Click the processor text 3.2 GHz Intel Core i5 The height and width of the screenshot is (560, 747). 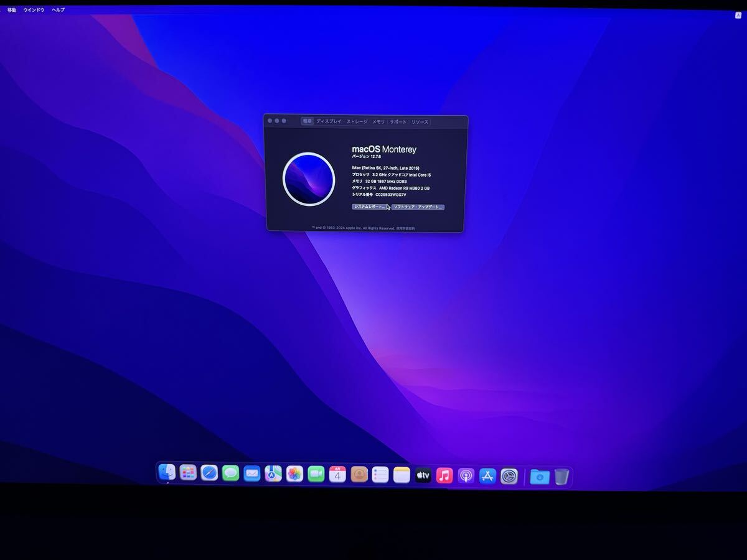[x=402, y=175]
